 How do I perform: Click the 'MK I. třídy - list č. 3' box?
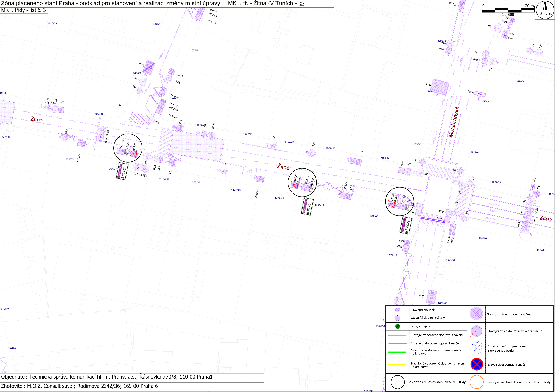(x=24, y=10)
